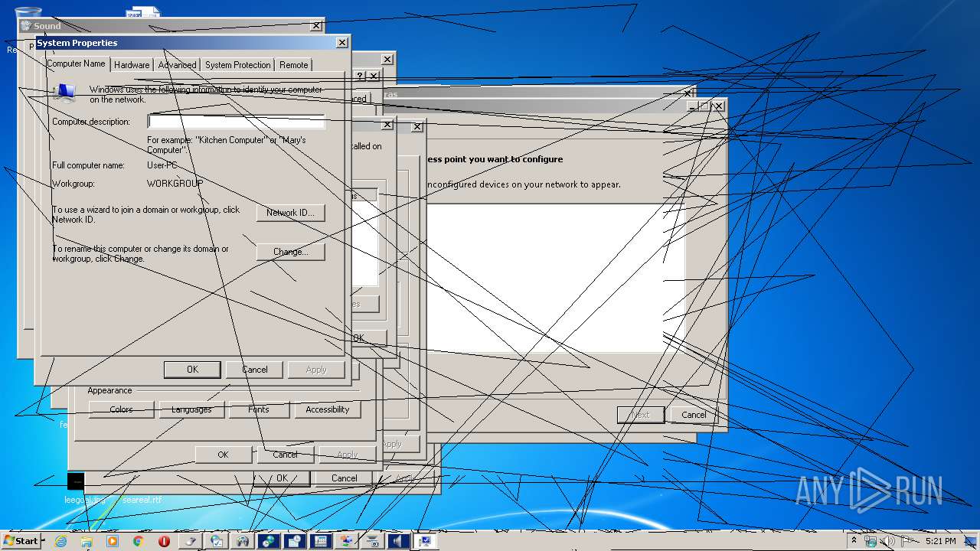Switch to the Mouse properties taskbar item

pyautogui.click(x=191, y=541)
